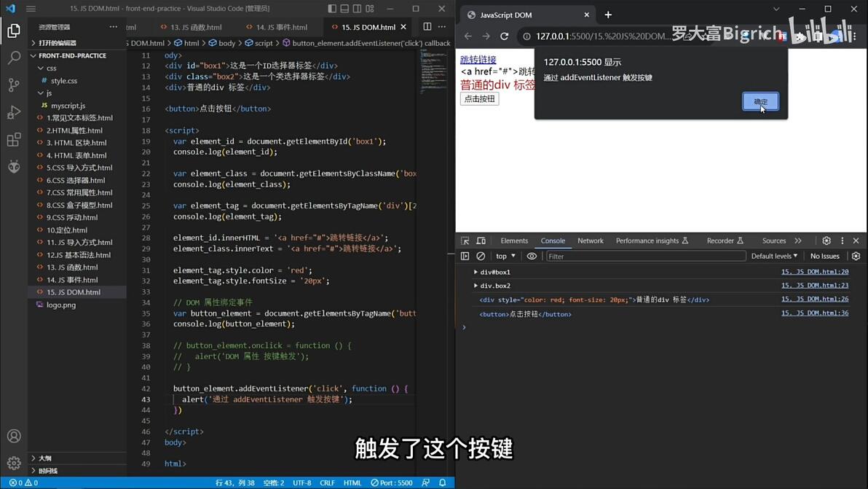The image size is (868, 489).
Task: Open the Recorder tab in DevTools
Action: [x=725, y=241]
